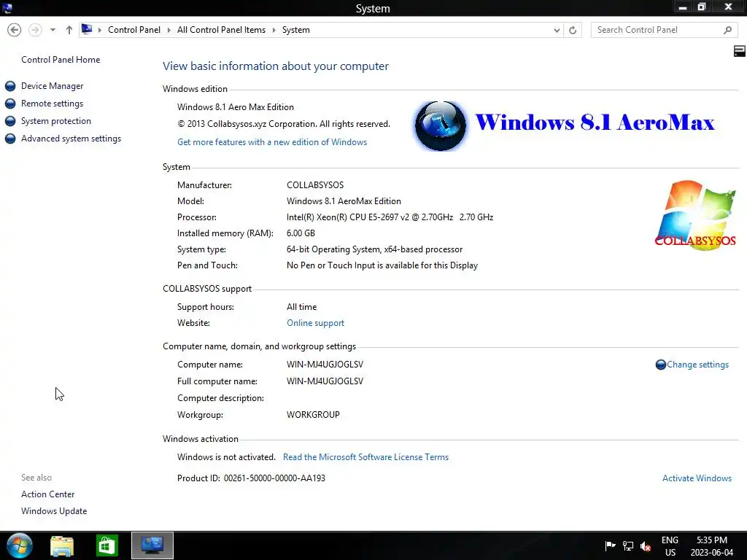Expand the address bar history dropdown
This screenshot has width=747, height=560.
pyautogui.click(x=557, y=30)
